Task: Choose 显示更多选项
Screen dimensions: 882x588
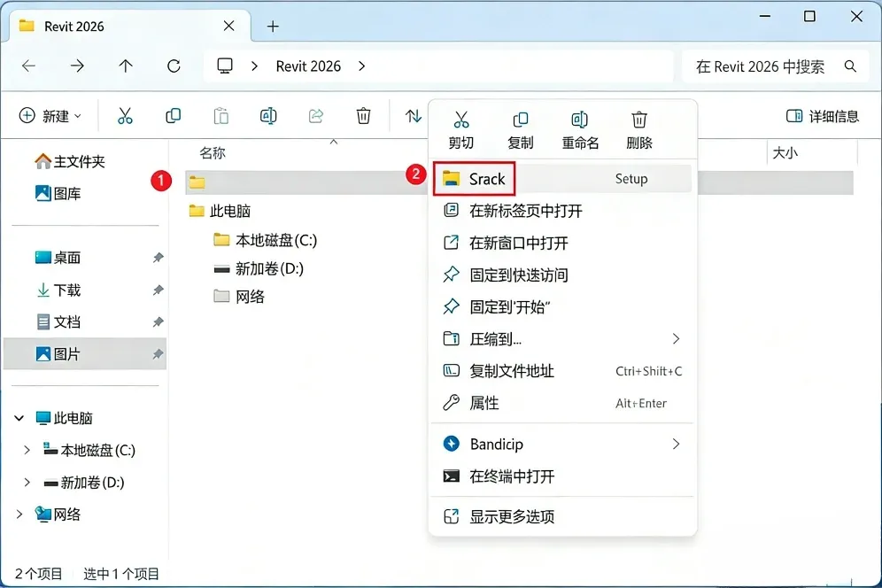Action: click(562, 516)
